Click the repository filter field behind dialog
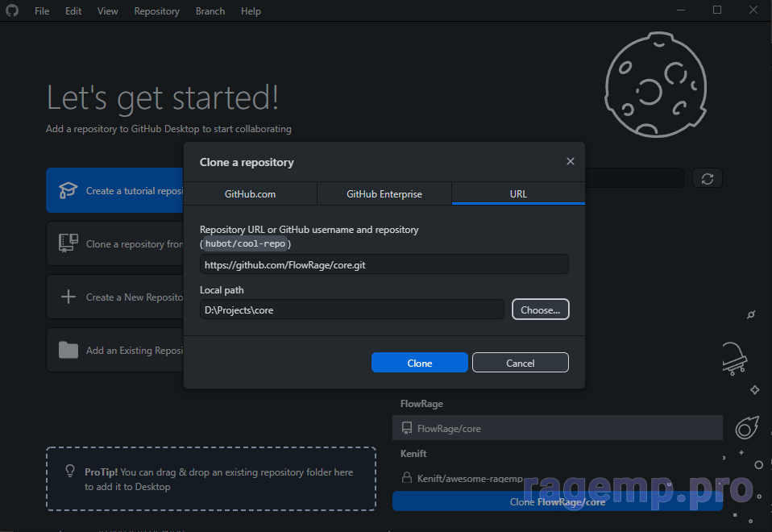This screenshot has width=772, height=532. point(634,178)
